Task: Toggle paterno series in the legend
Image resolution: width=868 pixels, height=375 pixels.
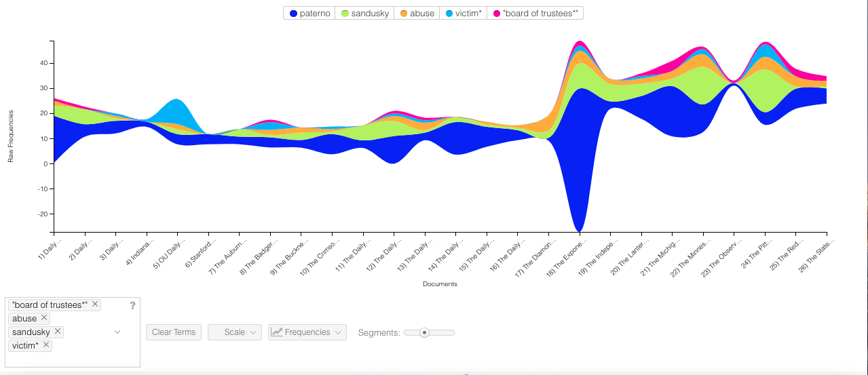Action: click(309, 14)
